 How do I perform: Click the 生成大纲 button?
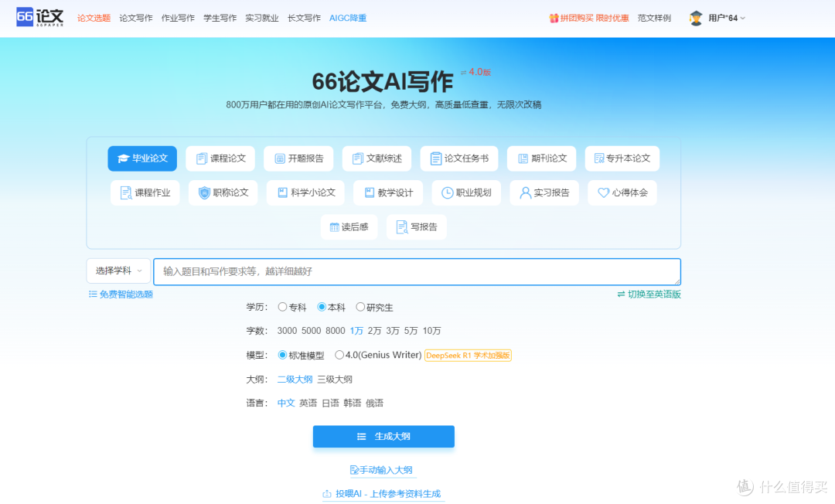pyautogui.click(x=383, y=437)
